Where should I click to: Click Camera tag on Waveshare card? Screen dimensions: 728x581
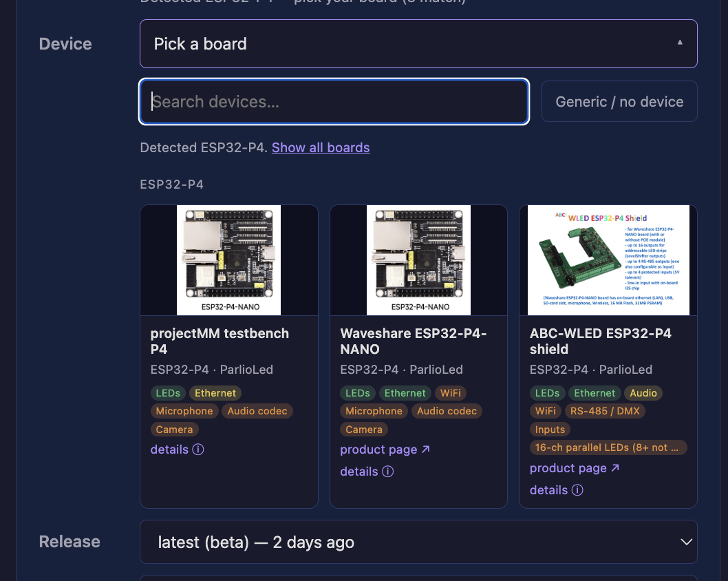click(x=364, y=430)
